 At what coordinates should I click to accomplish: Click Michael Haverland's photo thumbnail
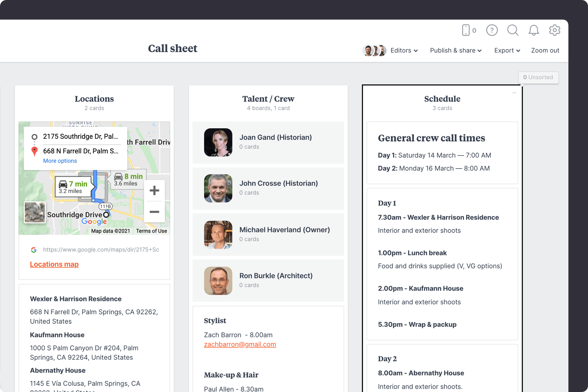[x=218, y=234]
